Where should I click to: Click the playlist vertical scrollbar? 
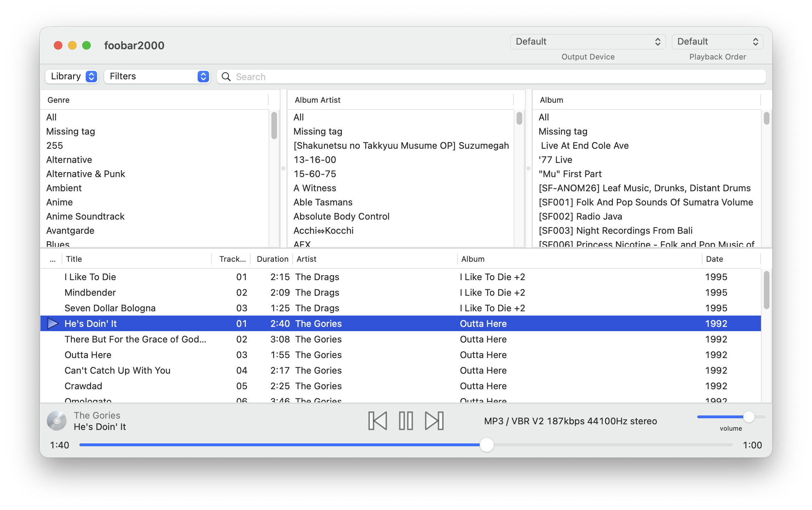[766, 290]
